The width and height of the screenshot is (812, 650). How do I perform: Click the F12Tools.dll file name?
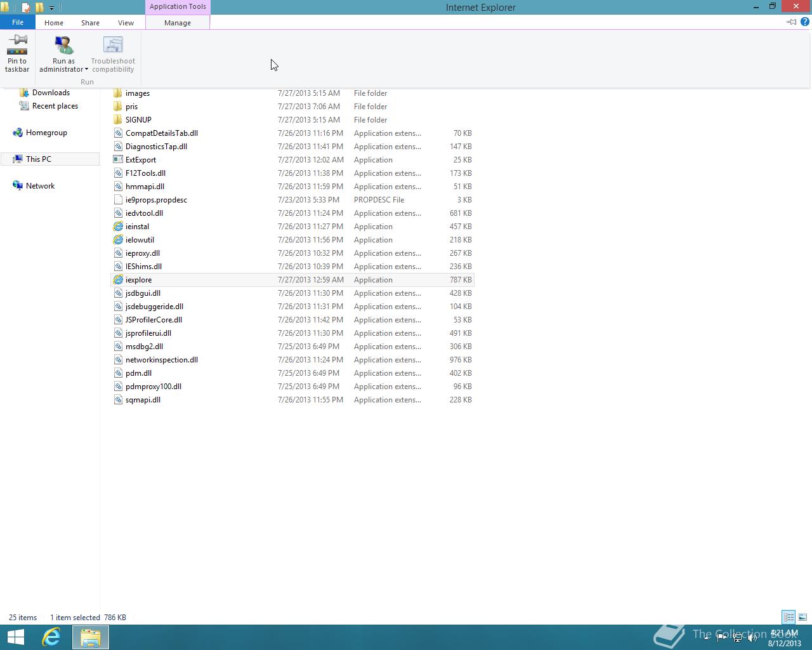click(145, 173)
